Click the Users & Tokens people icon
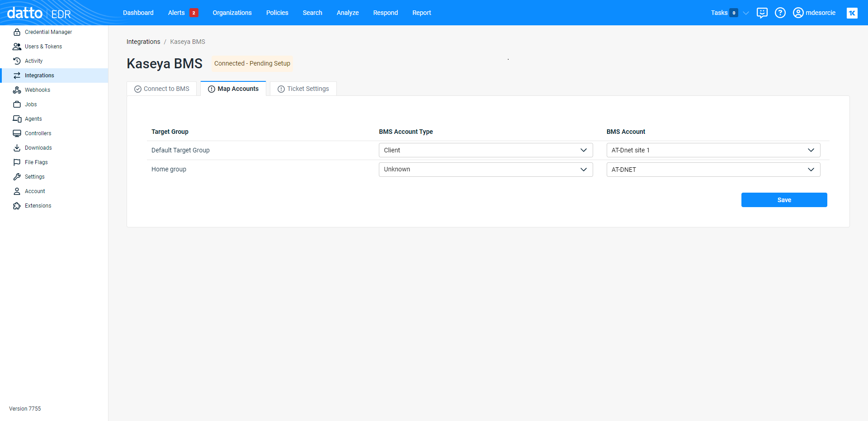Image resolution: width=868 pixels, height=421 pixels. pos(17,47)
